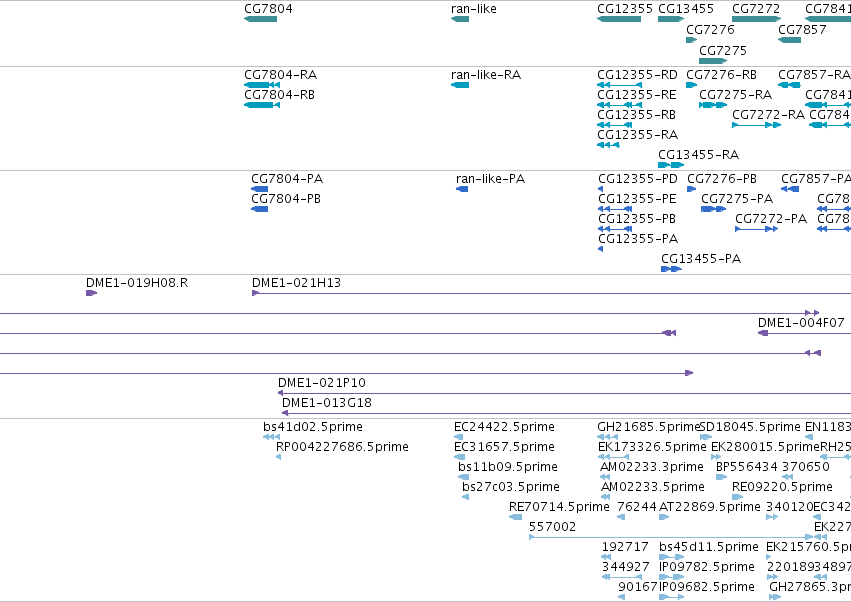Select protein CG7804-PA

(259, 189)
